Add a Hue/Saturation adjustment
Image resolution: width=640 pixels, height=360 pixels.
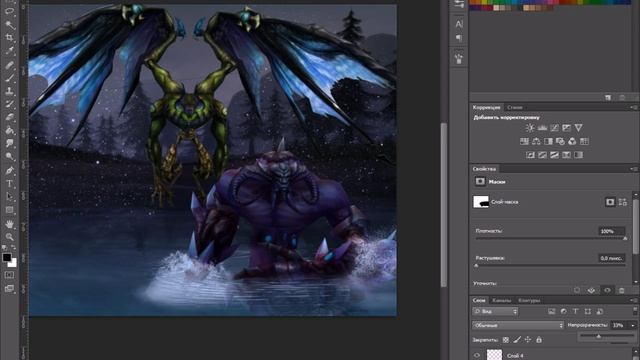pyautogui.click(x=524, y=141)
